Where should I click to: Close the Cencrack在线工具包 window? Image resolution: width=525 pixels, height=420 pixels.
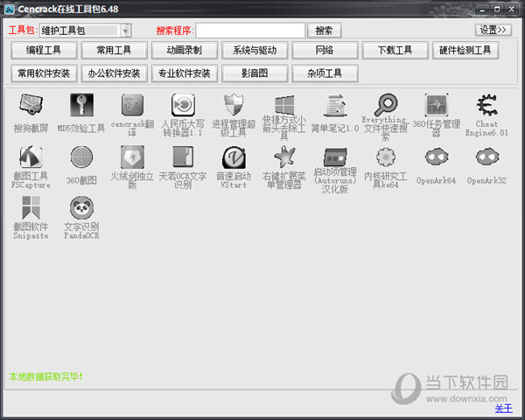pos(512,9)
